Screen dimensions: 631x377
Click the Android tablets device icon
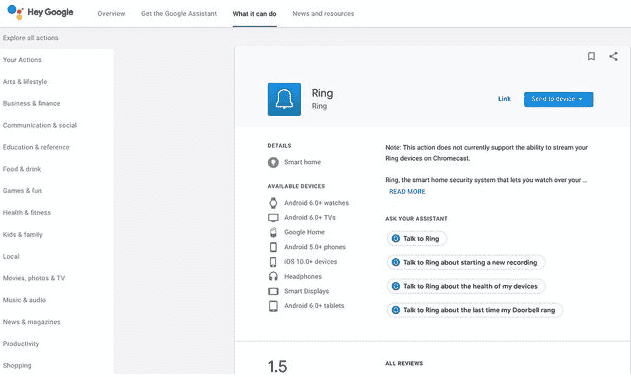[273, 306]
